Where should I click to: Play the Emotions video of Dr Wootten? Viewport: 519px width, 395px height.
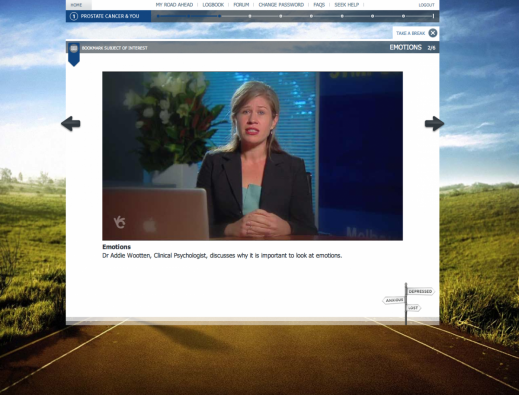[252, 156]
